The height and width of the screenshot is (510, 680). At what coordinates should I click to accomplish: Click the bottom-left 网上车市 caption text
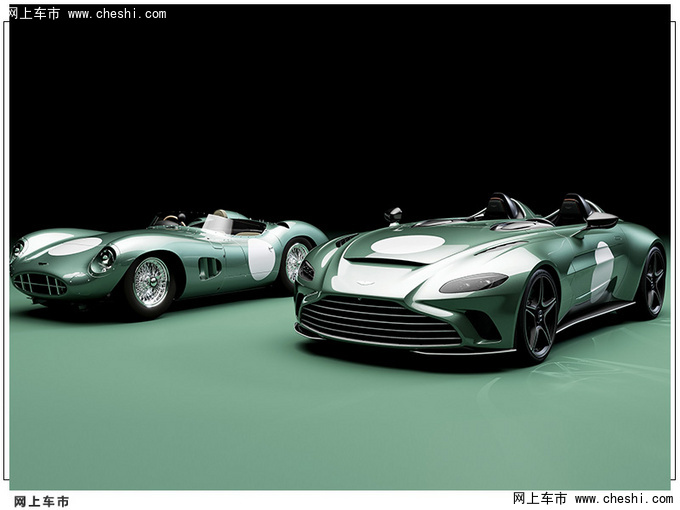(42, 501)
